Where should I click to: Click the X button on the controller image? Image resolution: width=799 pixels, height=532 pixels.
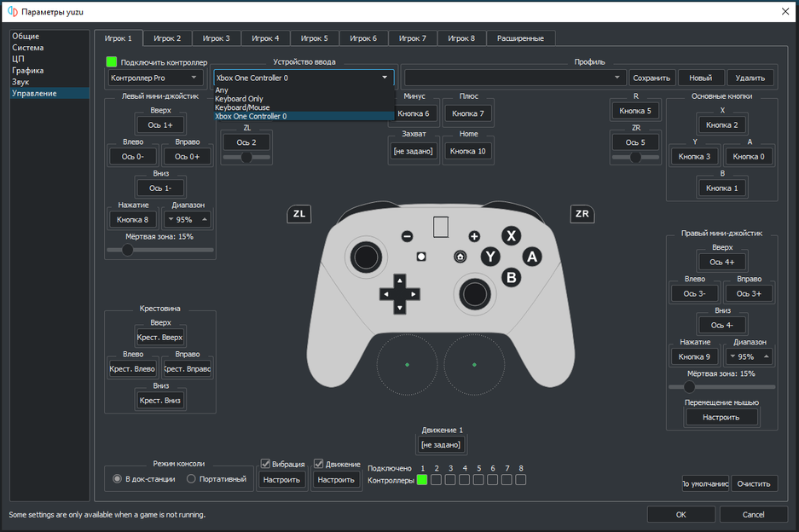coord(511,236)
